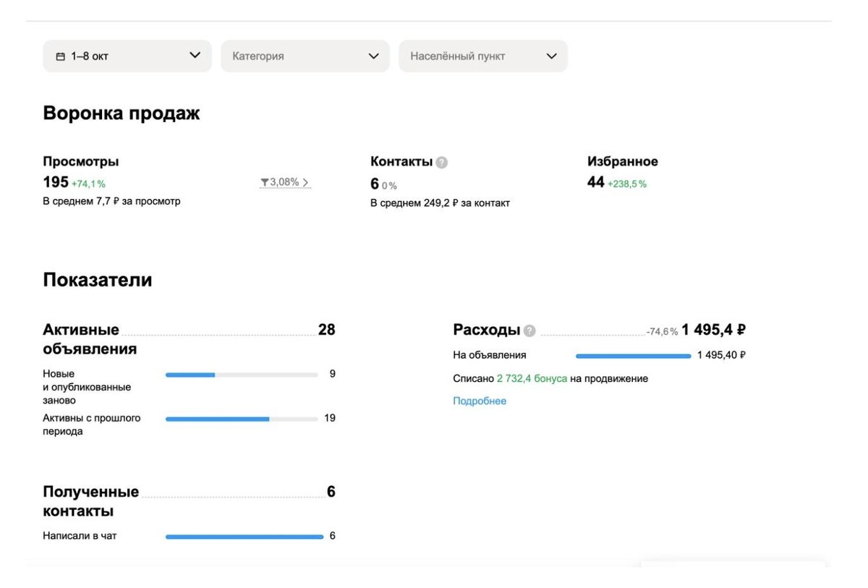Click the +238,5% change under Избранное
Image resolution: width=868 pixels, height=588 pixels.
pos(627,184)
